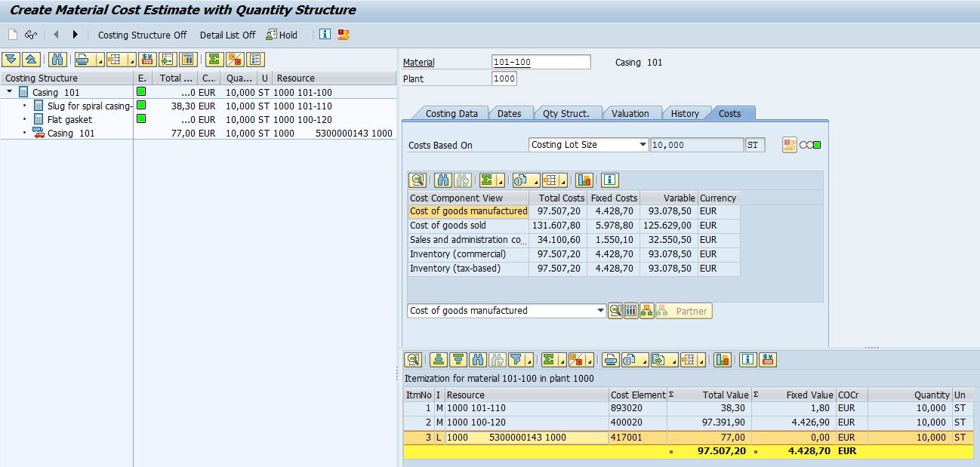Click green status indicator for Flat gasket
Screen dimensions: 980x467
(x=141, y=119)
